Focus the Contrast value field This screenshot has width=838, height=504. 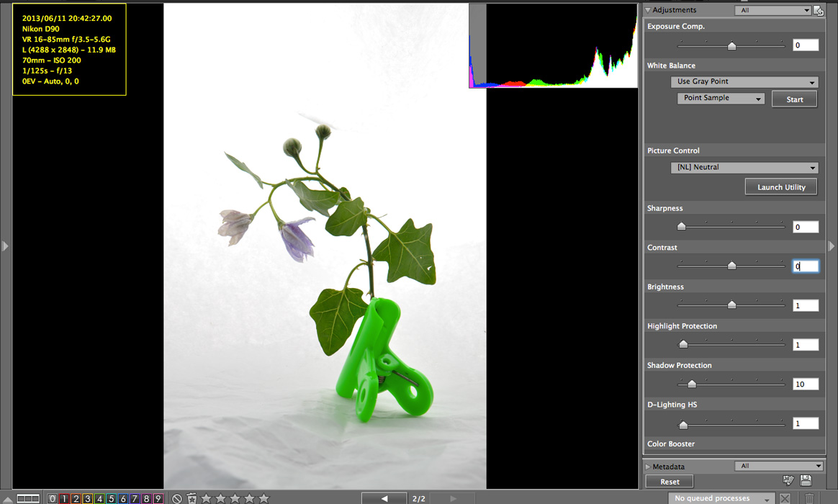click(806, 266)
